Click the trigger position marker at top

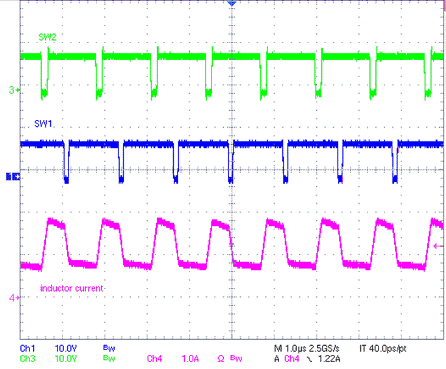(x=232, y=3)
